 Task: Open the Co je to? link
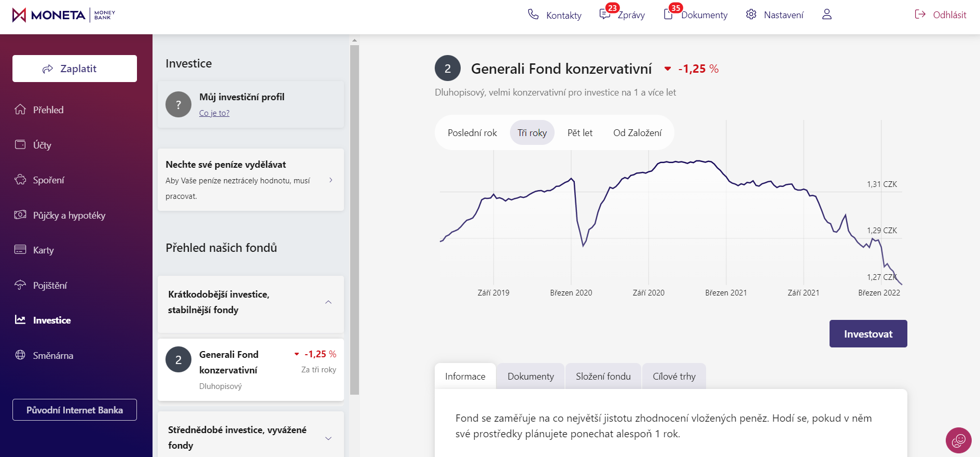click(214, 113)
